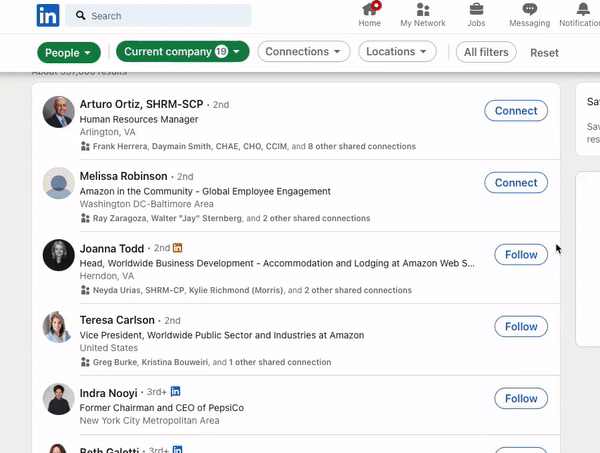Click shared connections icon under Teresa Carlson
The height and width of the screenshot is (453, 600).
tap(85, 362)
